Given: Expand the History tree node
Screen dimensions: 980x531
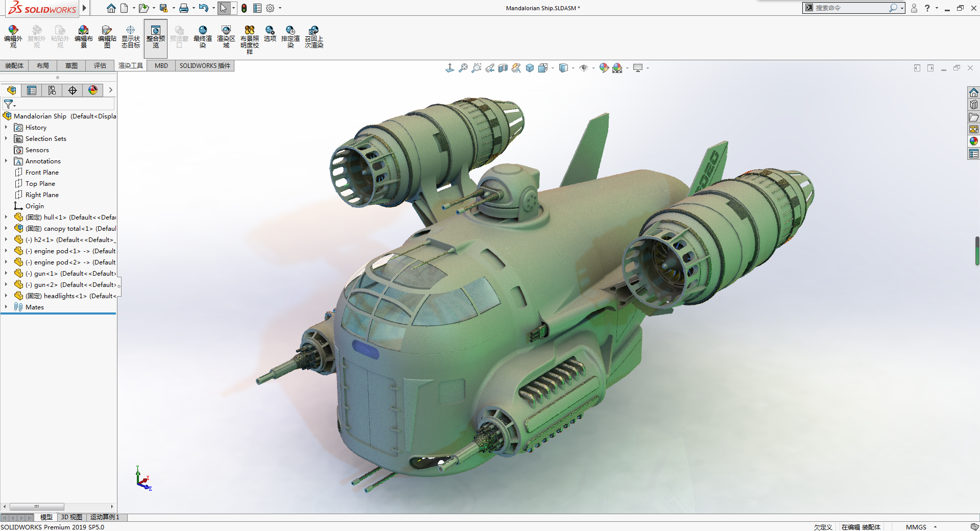Looking at the screenshot, I should coord(6,127).
